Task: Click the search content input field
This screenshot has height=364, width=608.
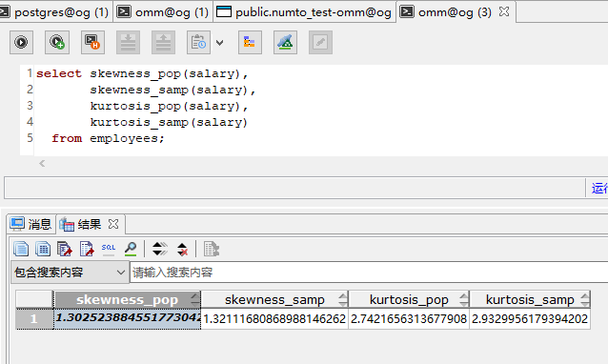Action: tap(369, 273)
